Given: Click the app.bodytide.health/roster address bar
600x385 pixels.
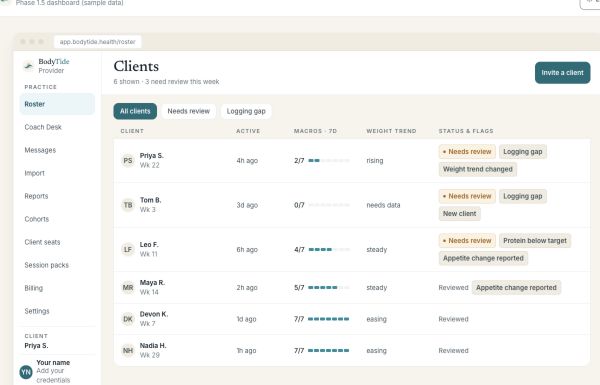Looking at the screenshot, I should [x=98, y=42].
